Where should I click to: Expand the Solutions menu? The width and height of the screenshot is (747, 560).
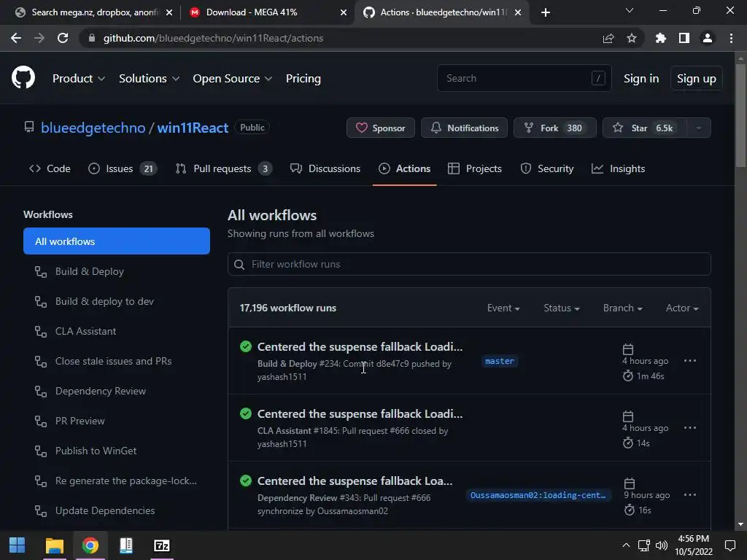coord(149,79)
